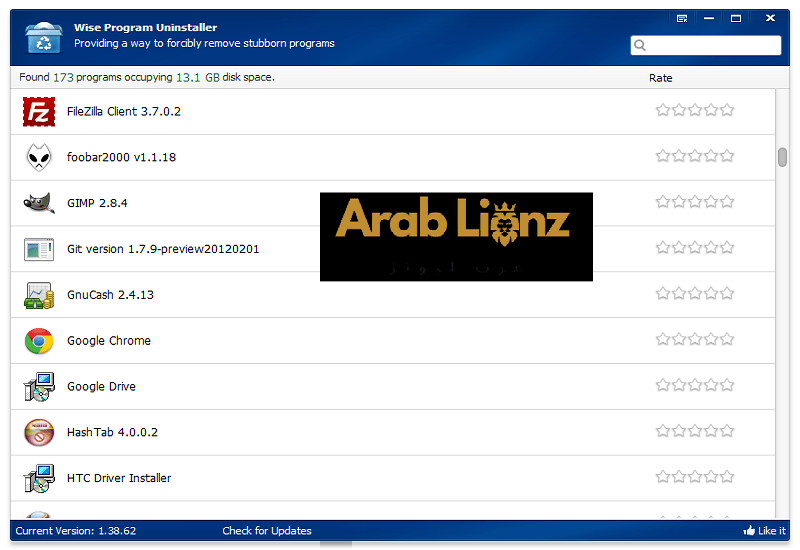800x550 pixels.
Task: Rate GIMP 2.8.4 with the star rating
Action: [x=695, y=202]
